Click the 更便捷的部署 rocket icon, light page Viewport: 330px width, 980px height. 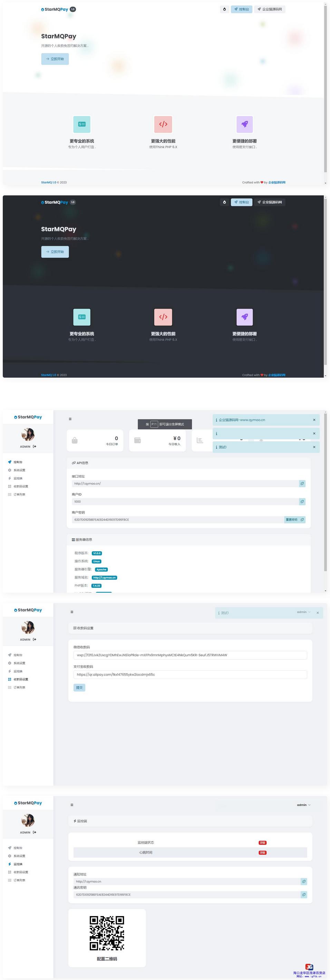(x=244, y=124)
